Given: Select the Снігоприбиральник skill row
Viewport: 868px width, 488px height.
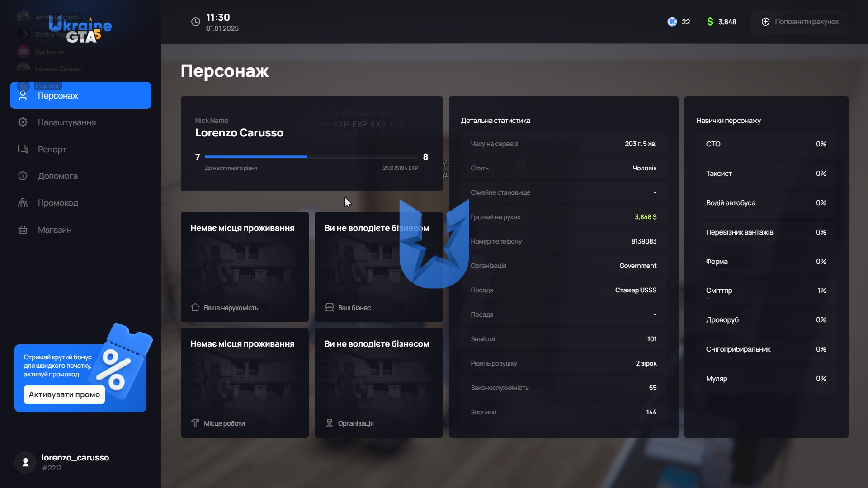Looking at the screenshot, I should coord(766,349).
